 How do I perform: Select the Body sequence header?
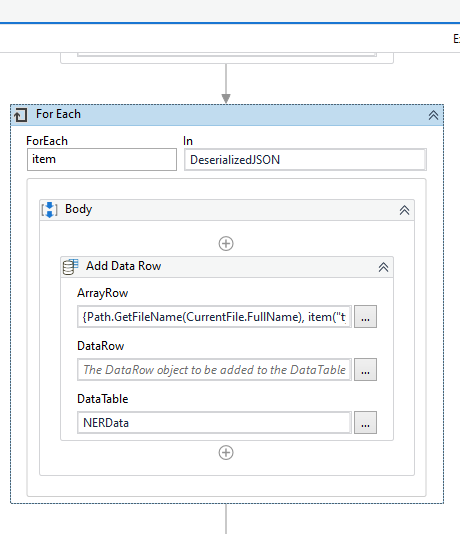(x=227, y=210)
